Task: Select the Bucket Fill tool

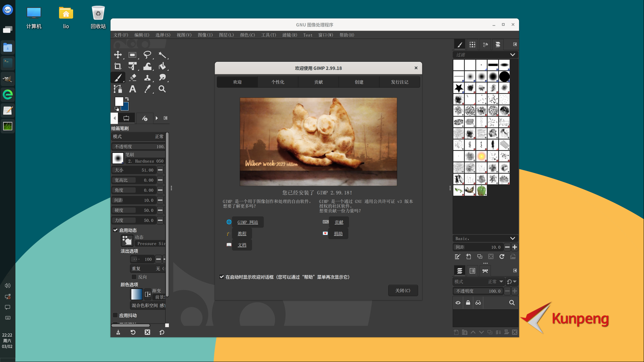Action: point(162,66)
